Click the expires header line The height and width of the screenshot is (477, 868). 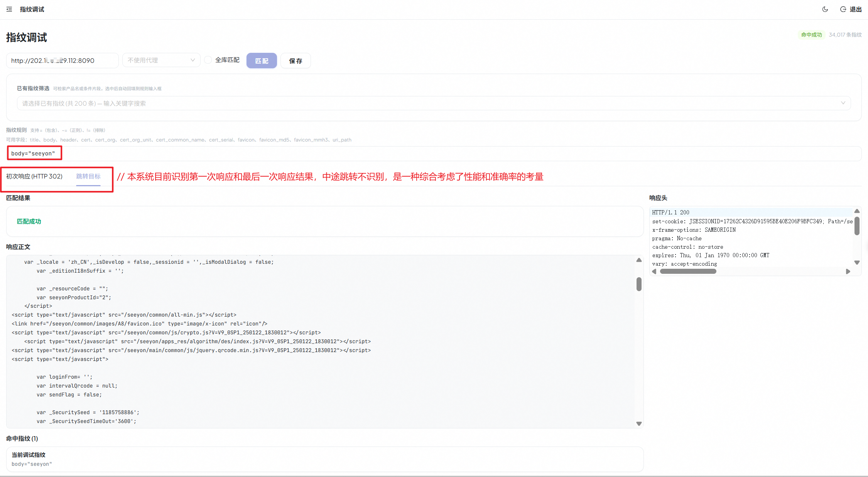[x=711, y=255]
